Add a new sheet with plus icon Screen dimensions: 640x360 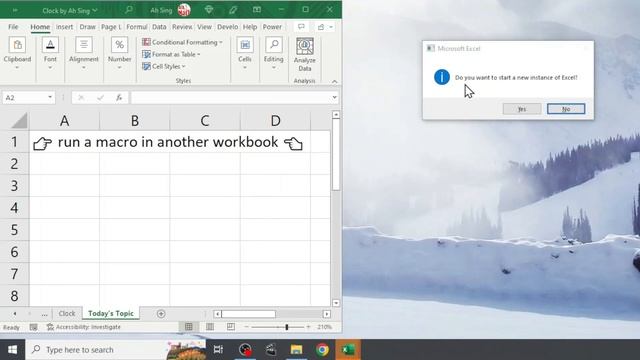161,314
